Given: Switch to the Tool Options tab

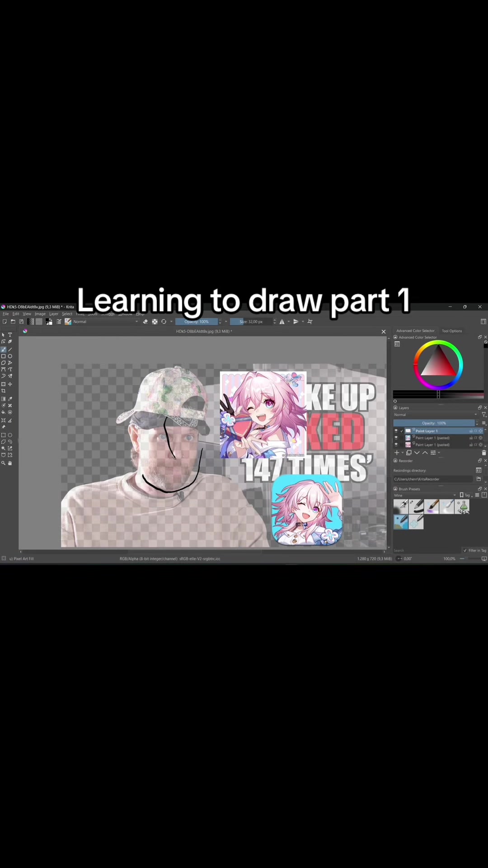Looking at the screenshot, I should click(452, 331).
